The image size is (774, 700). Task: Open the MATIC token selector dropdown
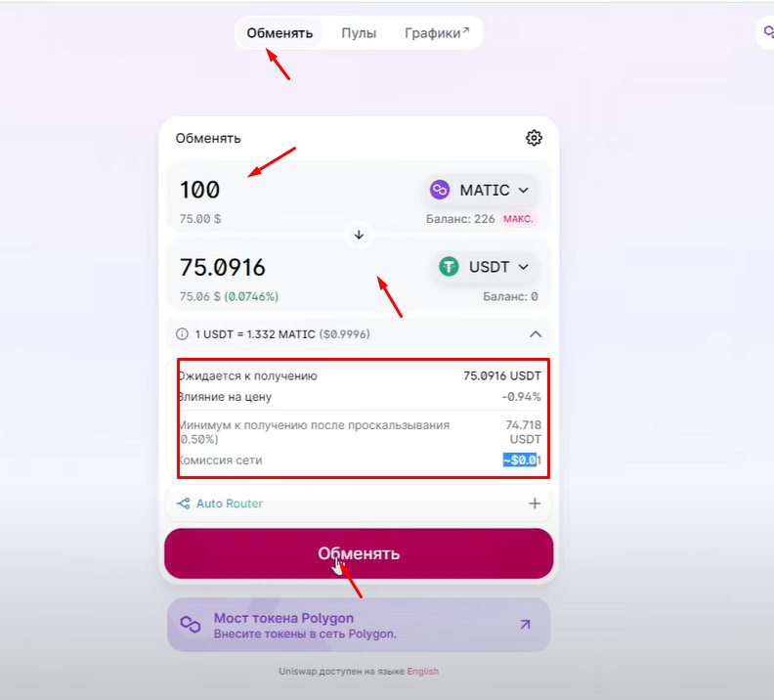[481, 190]
